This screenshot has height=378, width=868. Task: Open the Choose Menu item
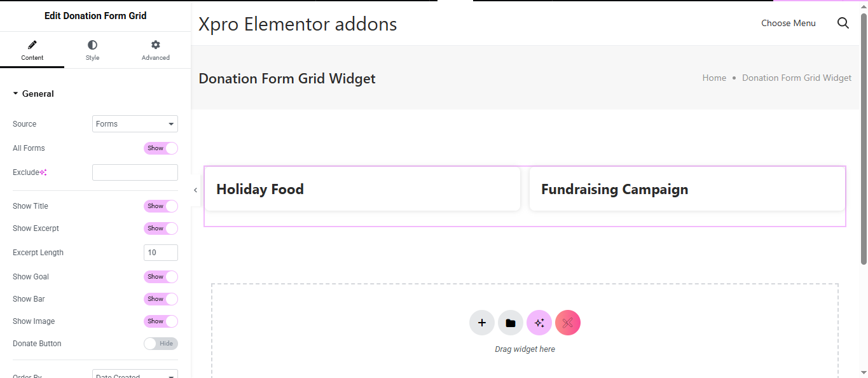click(789, 23)
